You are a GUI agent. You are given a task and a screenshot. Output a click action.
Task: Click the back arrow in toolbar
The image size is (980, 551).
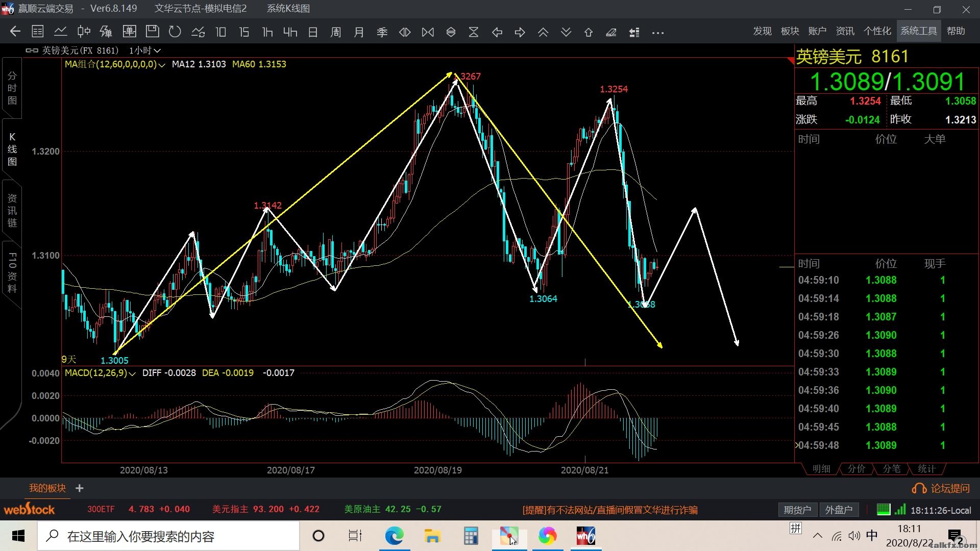[x=15, y=32]
